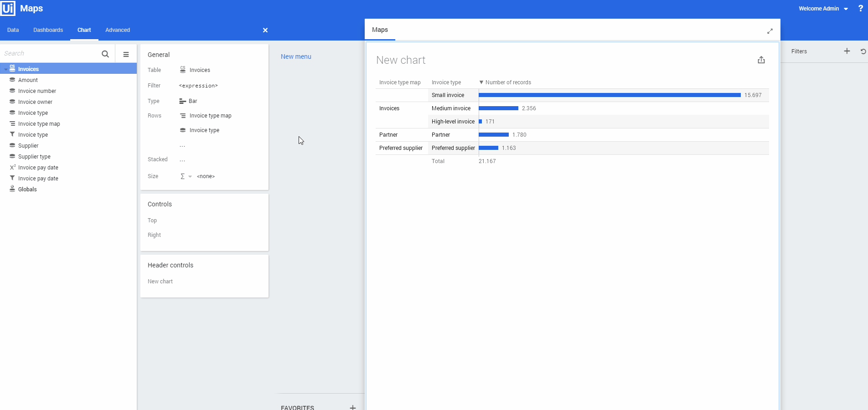Click the export chart icon
This screenshot has height=410, width=868.
[x=761, y=60]
